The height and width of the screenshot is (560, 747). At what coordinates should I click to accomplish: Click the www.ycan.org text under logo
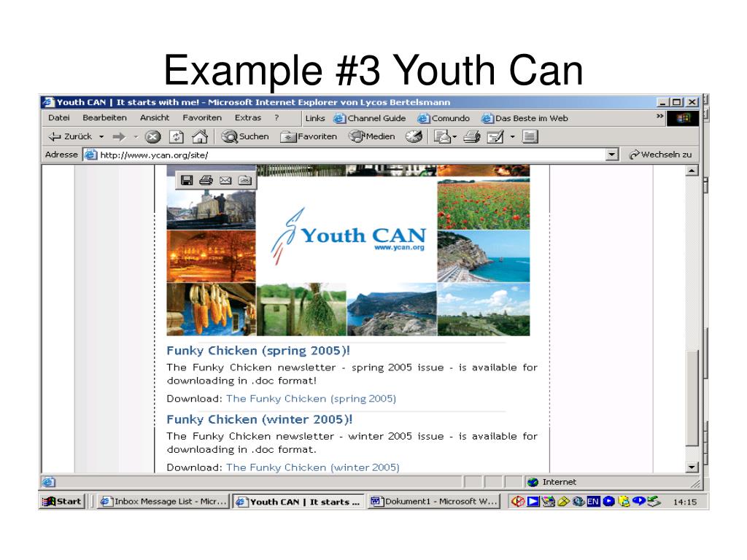[x=399, y=248]
